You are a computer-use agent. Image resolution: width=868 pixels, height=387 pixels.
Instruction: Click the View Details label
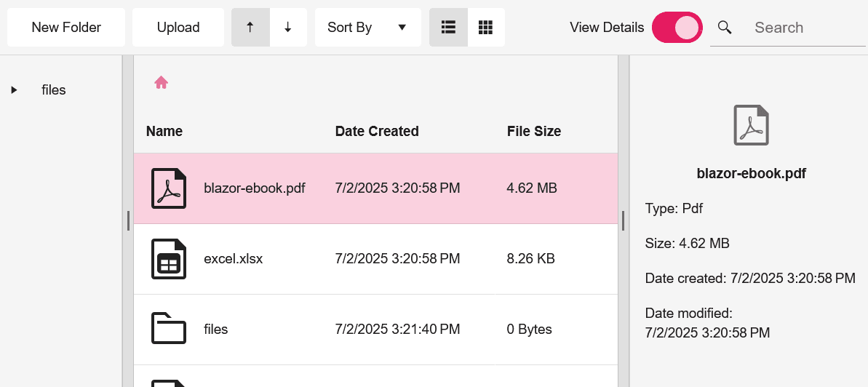pos(607,27)
